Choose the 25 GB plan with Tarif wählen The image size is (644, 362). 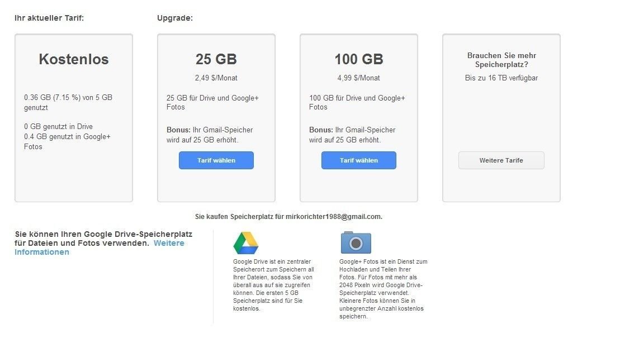(x=216, y=160)
